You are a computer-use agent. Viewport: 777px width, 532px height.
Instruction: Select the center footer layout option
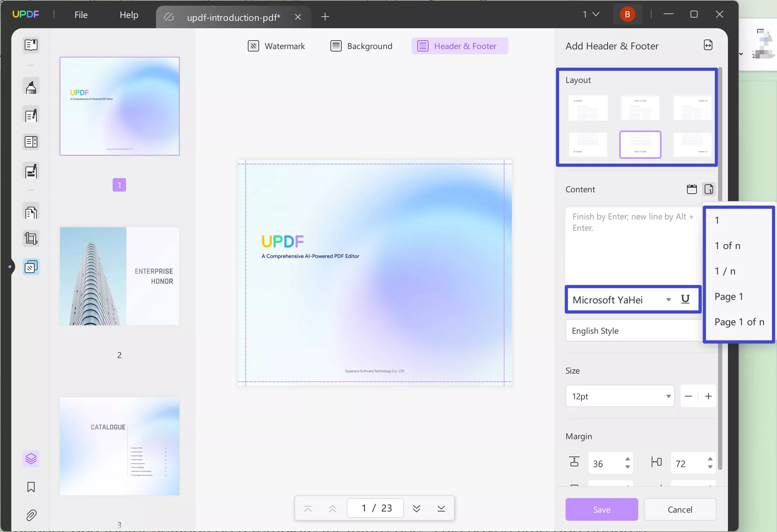tap(640, 144)
